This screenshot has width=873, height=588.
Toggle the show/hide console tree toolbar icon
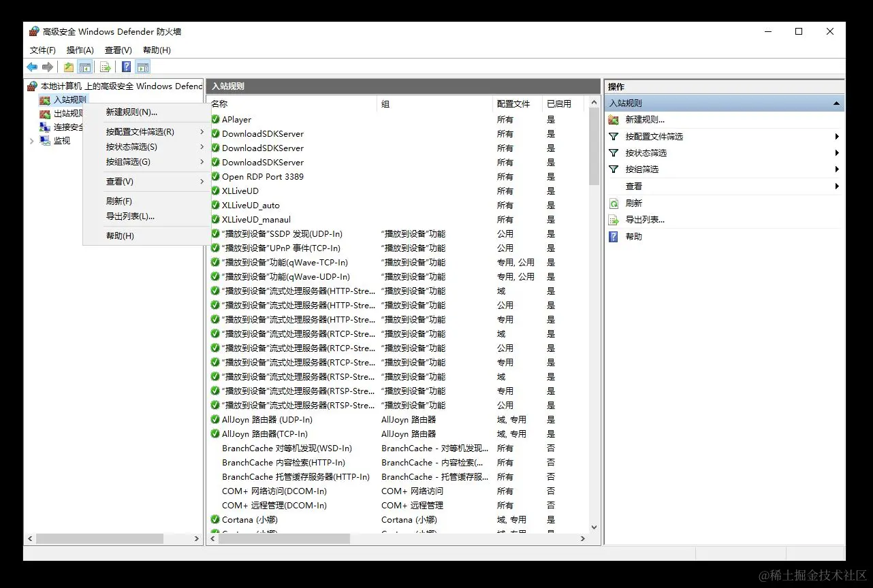[85, 67]
